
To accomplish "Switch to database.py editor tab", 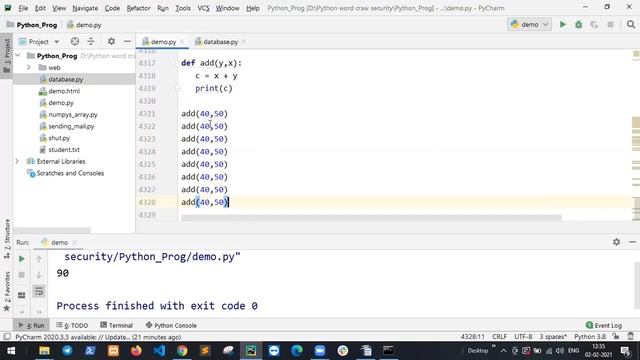I will click(x=220, y=42).
